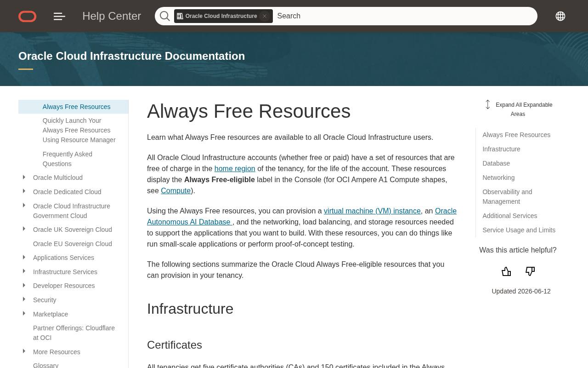Expand the Oracle Multicloud tree node

(x=24, y=177)
